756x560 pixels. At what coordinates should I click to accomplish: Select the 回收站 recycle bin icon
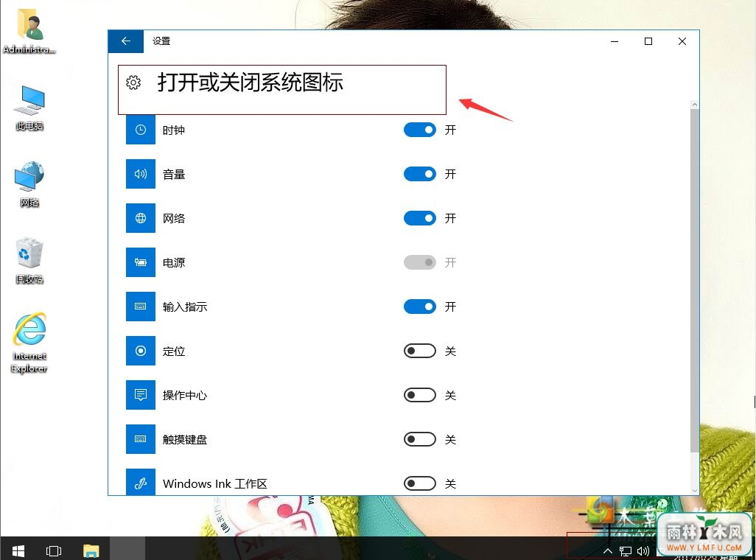pyautogui.click(x=29, y=260)
